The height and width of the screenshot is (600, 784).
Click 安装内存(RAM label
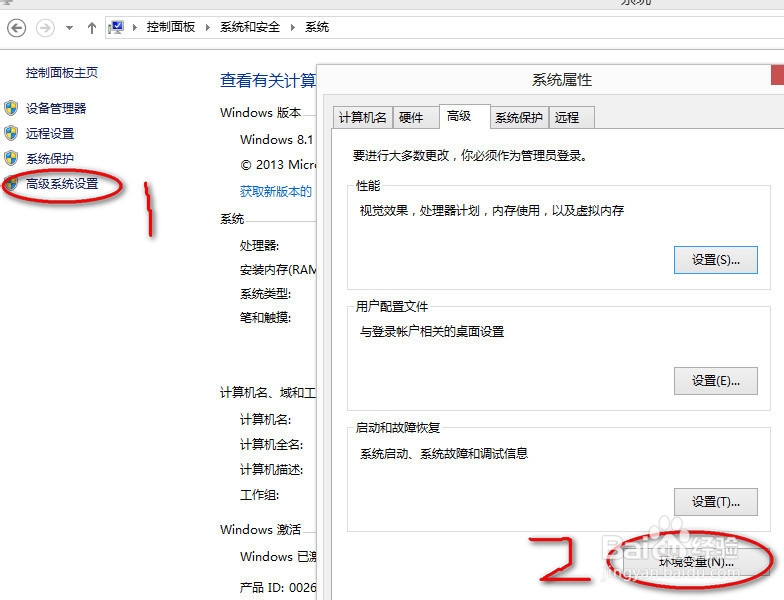tap(278, 270)
